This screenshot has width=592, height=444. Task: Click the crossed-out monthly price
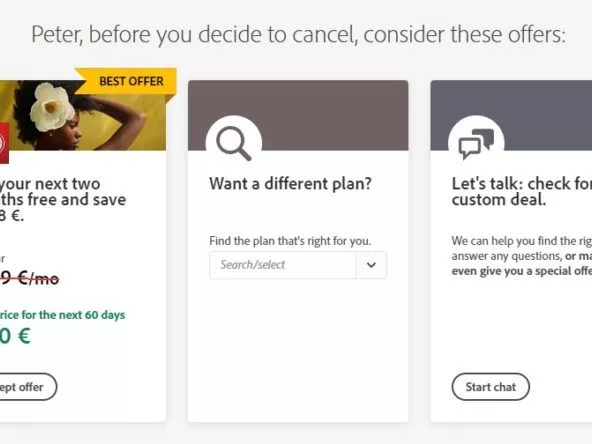point(29,279)
